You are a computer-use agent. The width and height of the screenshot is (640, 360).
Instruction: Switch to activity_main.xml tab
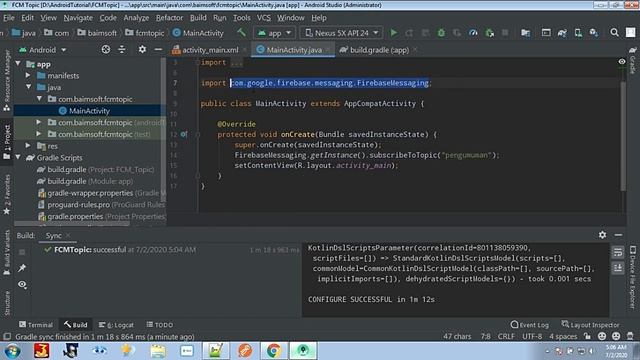(210, 50)
